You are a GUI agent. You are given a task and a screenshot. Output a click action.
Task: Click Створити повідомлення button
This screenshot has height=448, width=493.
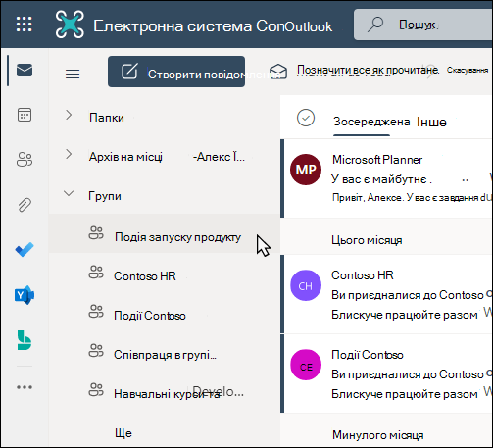pos(176,72)
